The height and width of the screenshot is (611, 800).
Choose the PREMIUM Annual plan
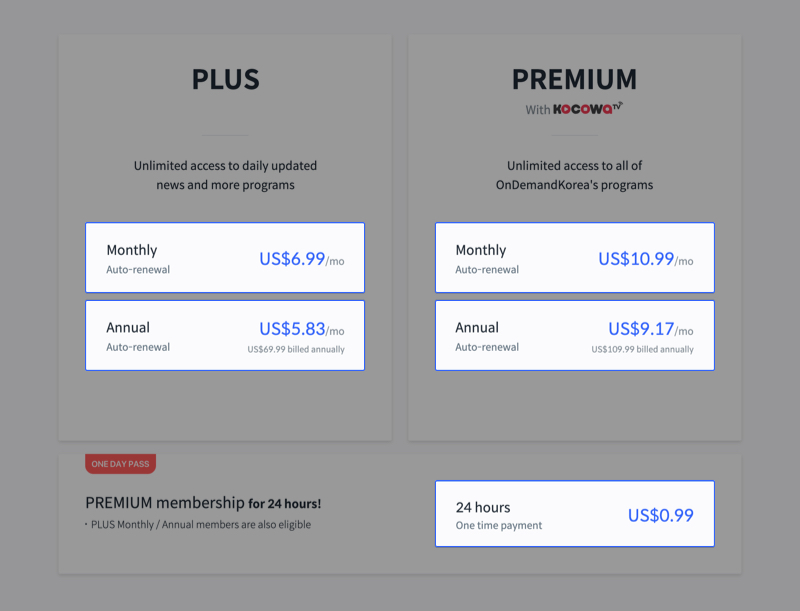[x=574, y=335]
